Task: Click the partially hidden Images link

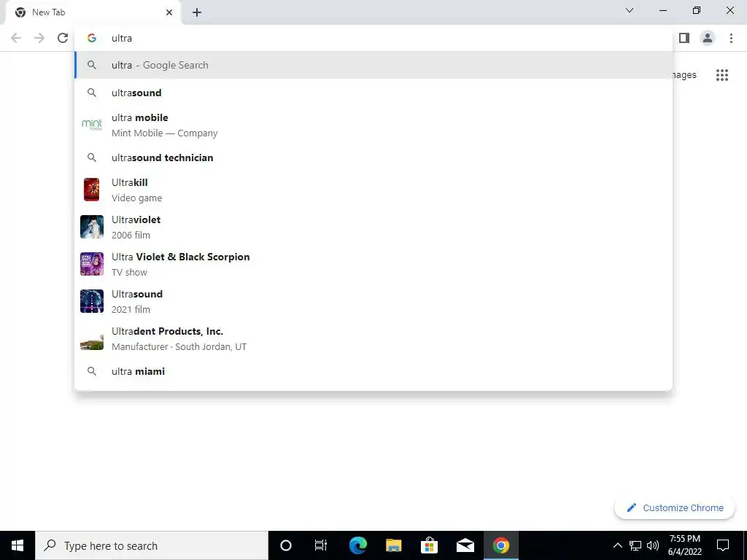Action: click(x=684, y=75)
